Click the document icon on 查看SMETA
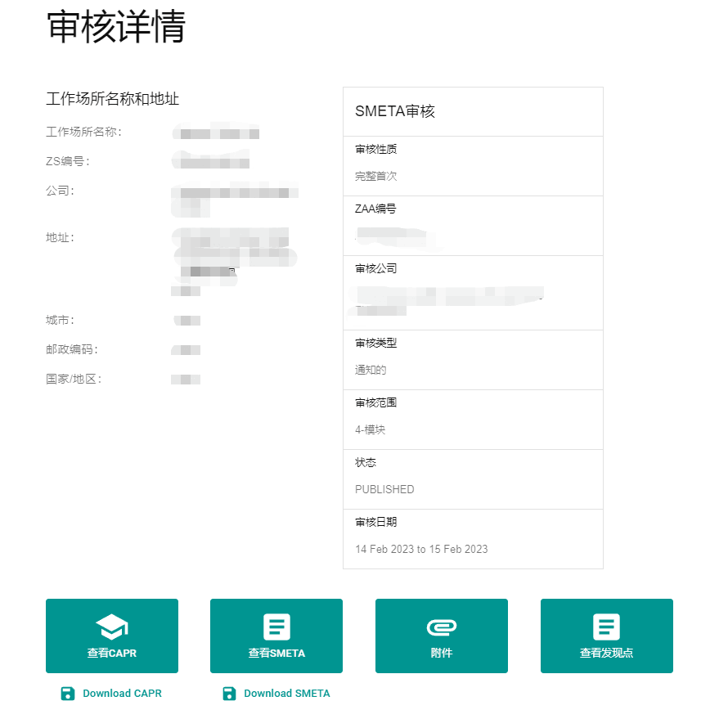Screen dimensions: 728x719 [276, 627]
